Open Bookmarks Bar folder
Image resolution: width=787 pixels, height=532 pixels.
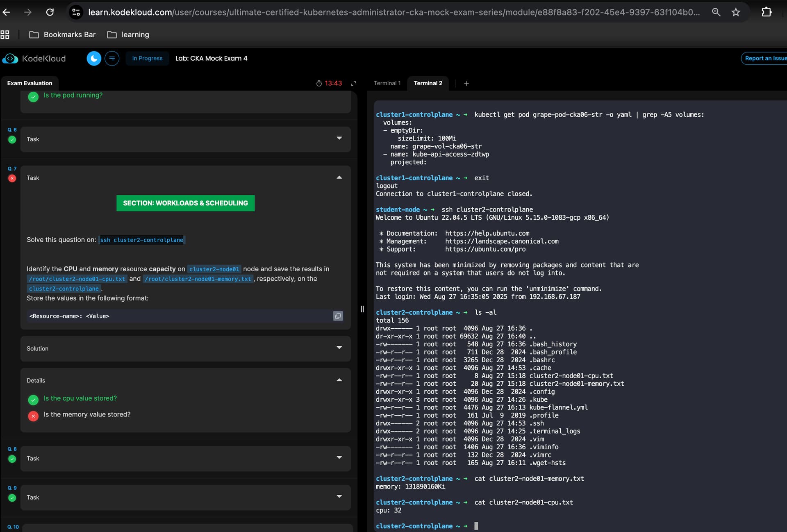point(62,35)
